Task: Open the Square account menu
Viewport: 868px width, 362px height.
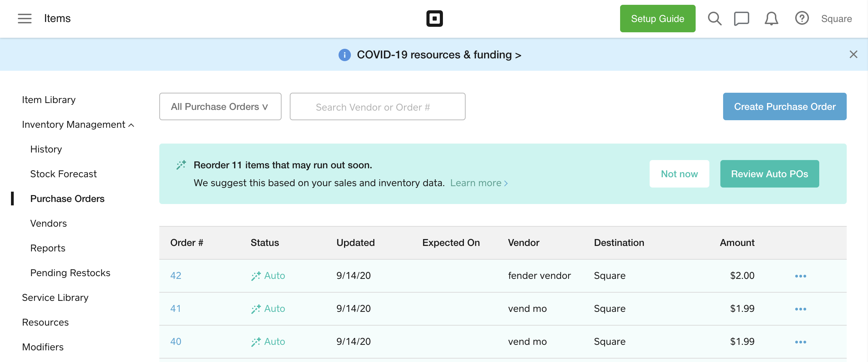Action: coord(836,19)
